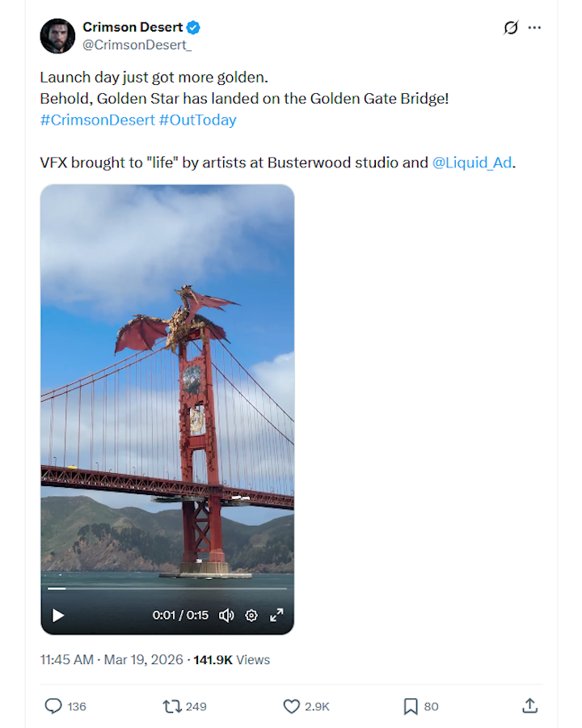
Task: Click the dragon on the bridge video frame
Action: (x=182, y=320)
